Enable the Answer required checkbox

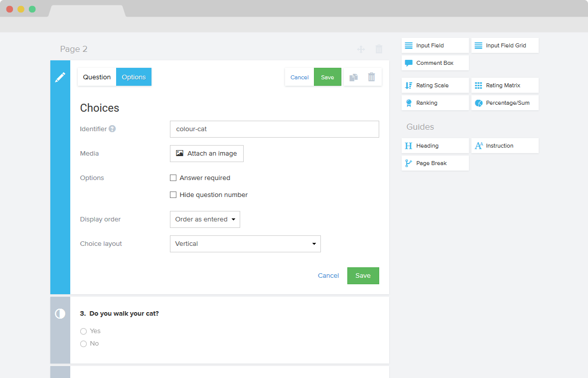(x=173, y=178)
